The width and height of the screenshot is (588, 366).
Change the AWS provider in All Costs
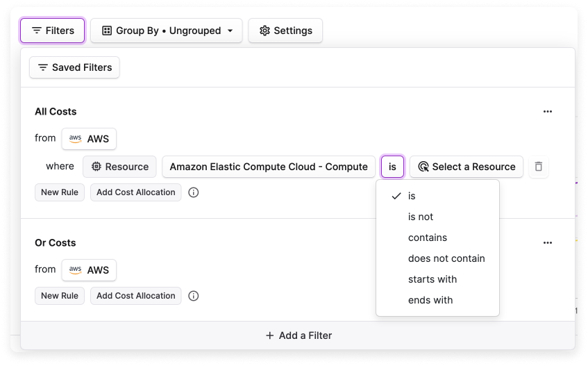[89, 139]
